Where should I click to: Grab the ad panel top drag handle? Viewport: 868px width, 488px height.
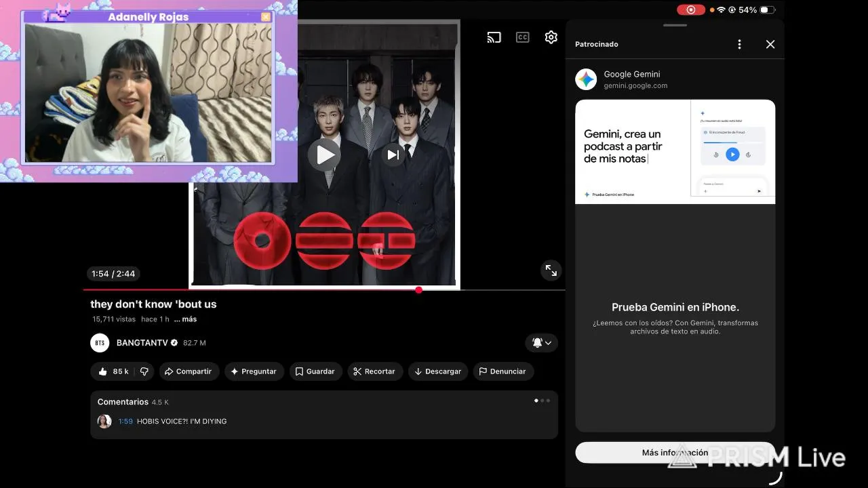coord(675,26)
